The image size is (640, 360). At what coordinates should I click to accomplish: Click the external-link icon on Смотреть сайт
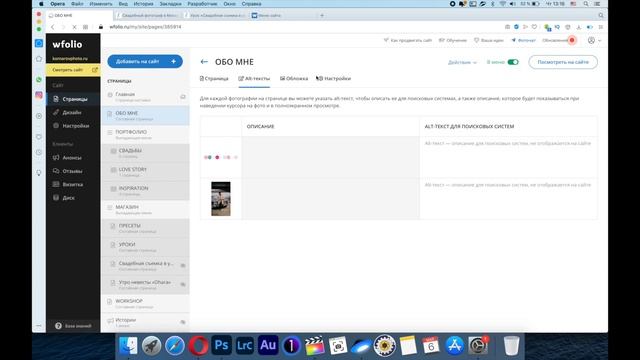[x=95, y=70]
